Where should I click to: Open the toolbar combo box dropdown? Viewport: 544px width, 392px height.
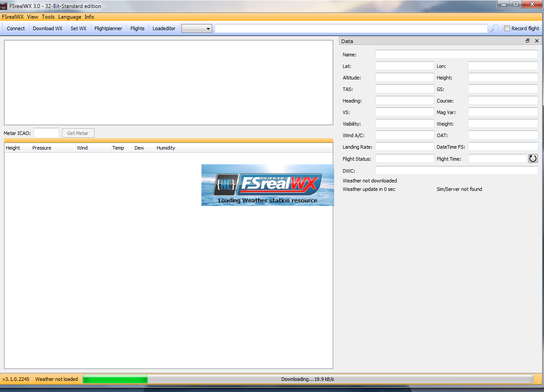[197, 28]
